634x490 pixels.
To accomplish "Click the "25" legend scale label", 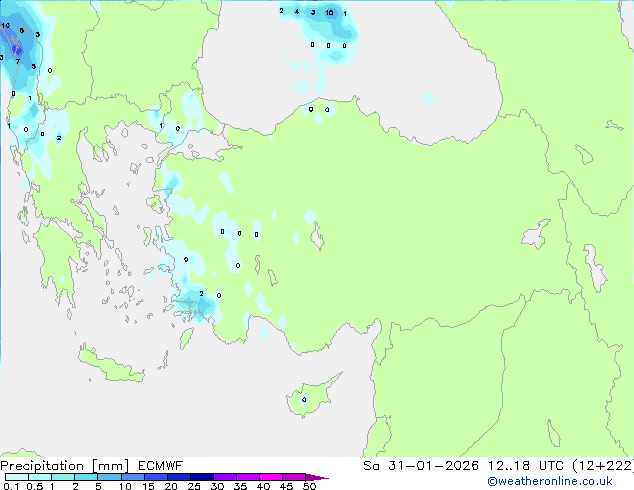I will click(x=194, y=486).
